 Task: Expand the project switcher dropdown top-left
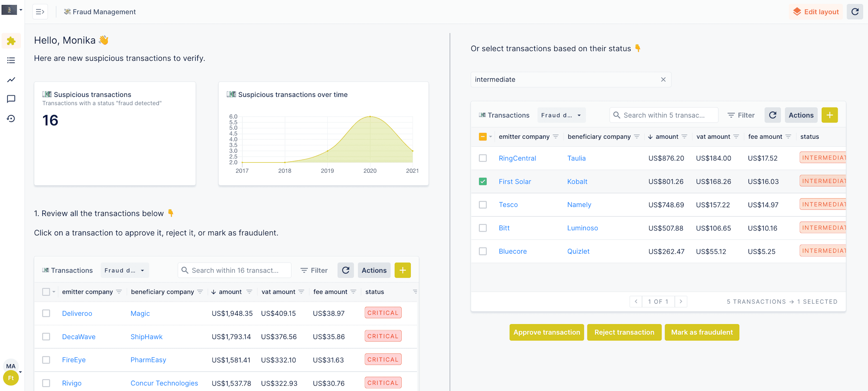(x=21, y=10)
